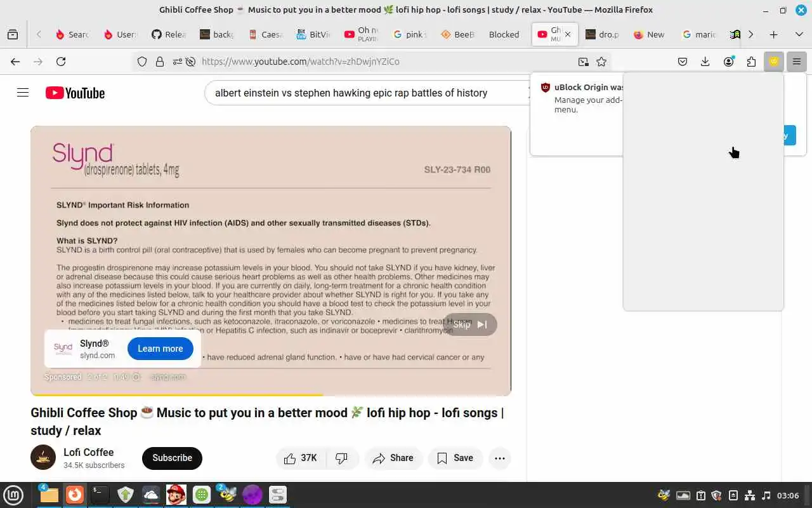812x508 pixels.
Task: Switch to the GitHub 'Relea' tab
Action: tap(169, 34)
